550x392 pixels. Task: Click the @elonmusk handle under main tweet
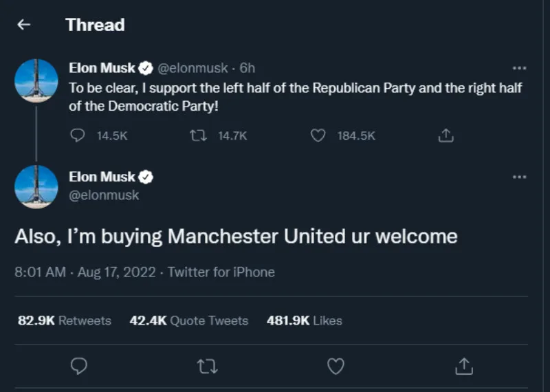click(x=104, y=195)
